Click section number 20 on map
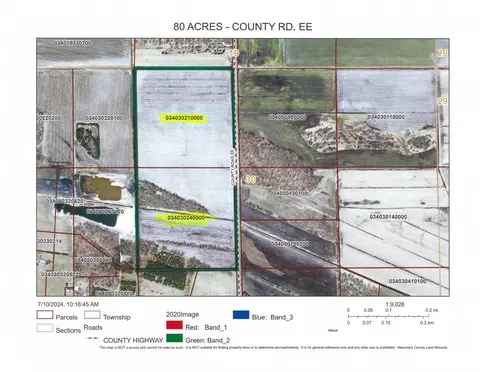Viewport: 480px width, 372px height. coord(442,53)
